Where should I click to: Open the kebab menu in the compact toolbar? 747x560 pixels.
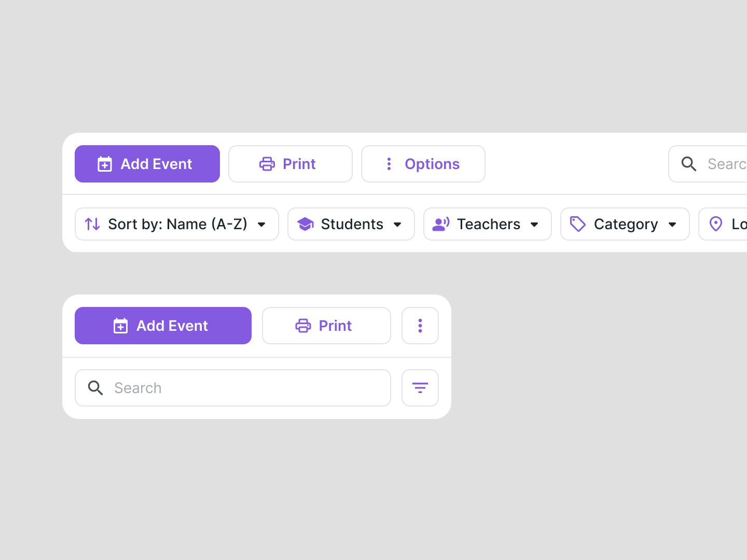(x=420, y=326)
